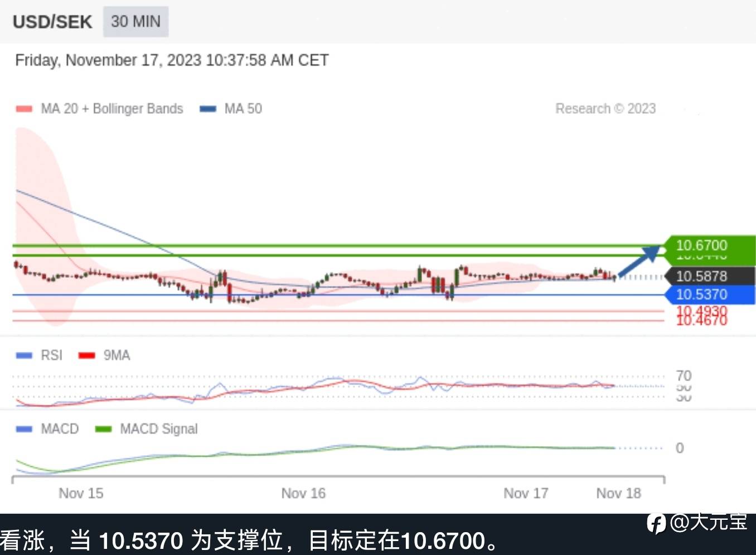Click the red 9MA legend swatch
Viewport: 756px width, 555px height.
(x=87, y=355)
